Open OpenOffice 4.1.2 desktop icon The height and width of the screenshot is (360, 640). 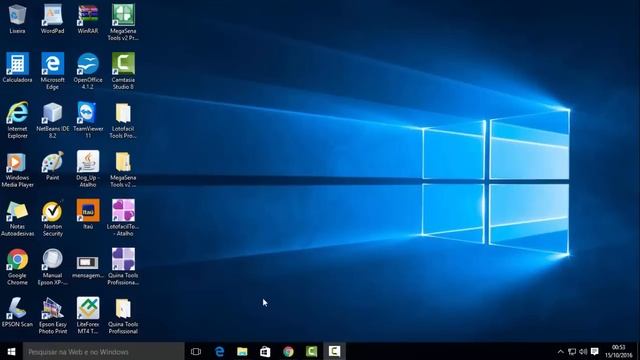[88, 64]
